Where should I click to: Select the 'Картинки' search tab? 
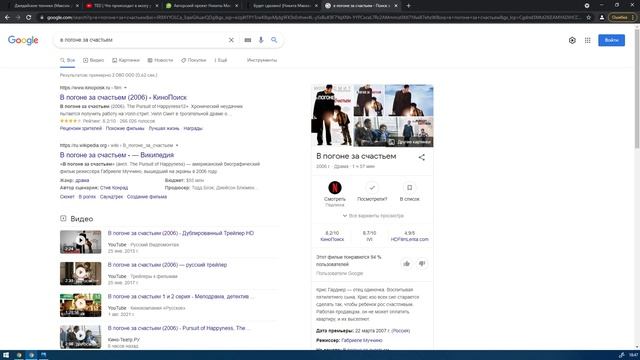(x=126, y=60)
